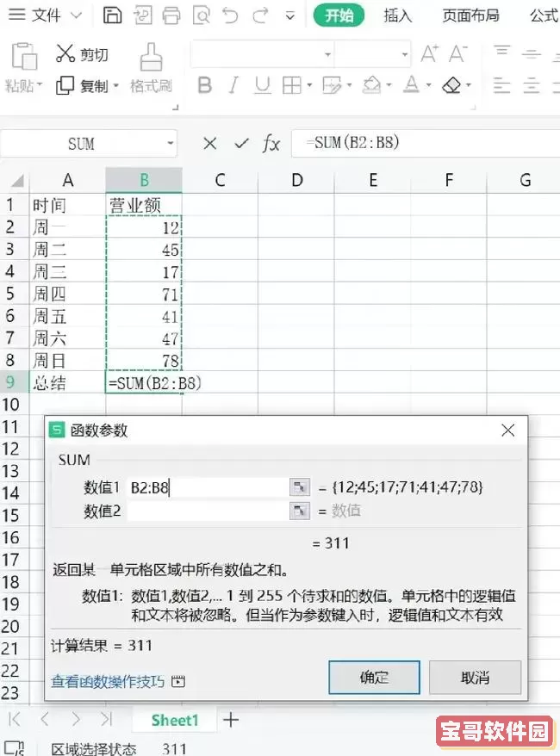
Task: Switch to the 开始 tab
Action: tap(339, 15)
